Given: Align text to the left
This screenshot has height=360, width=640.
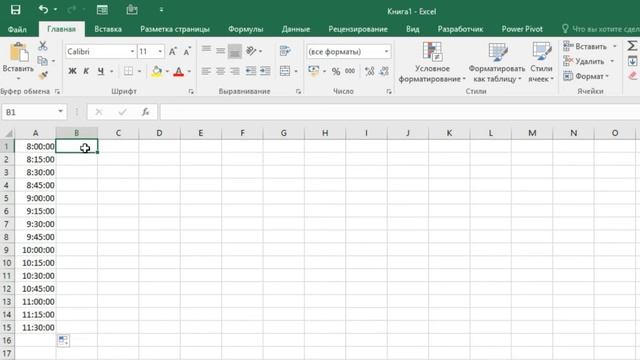Looking at the screenshot, I should click(x=206, y=71).
